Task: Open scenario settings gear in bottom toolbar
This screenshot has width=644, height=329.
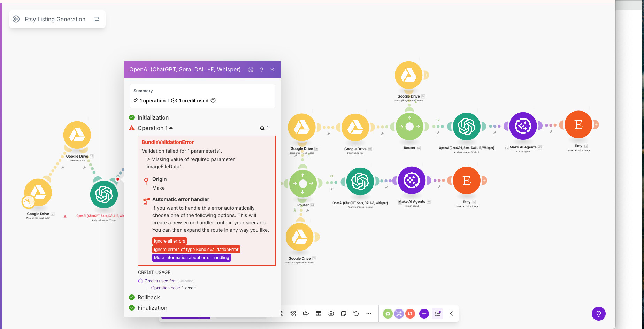Action: point(331,314)
